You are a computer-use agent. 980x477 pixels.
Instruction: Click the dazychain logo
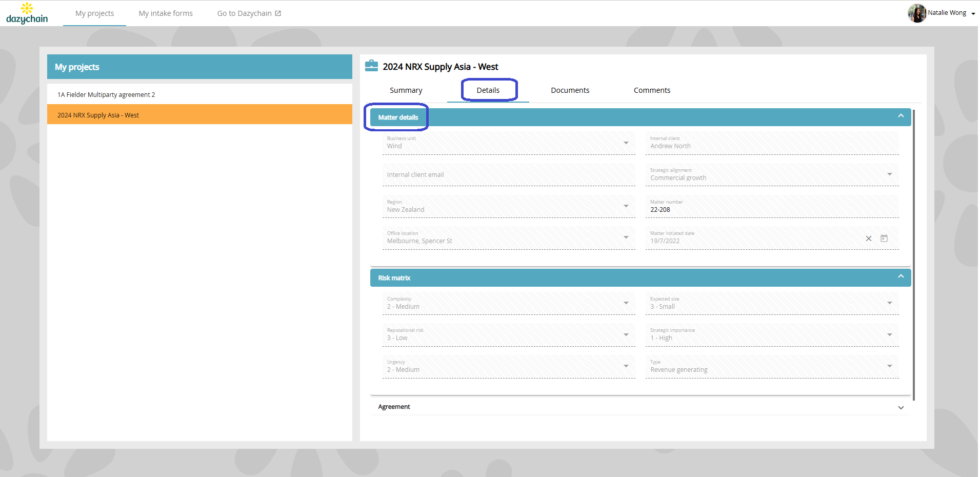pos(27,13)
